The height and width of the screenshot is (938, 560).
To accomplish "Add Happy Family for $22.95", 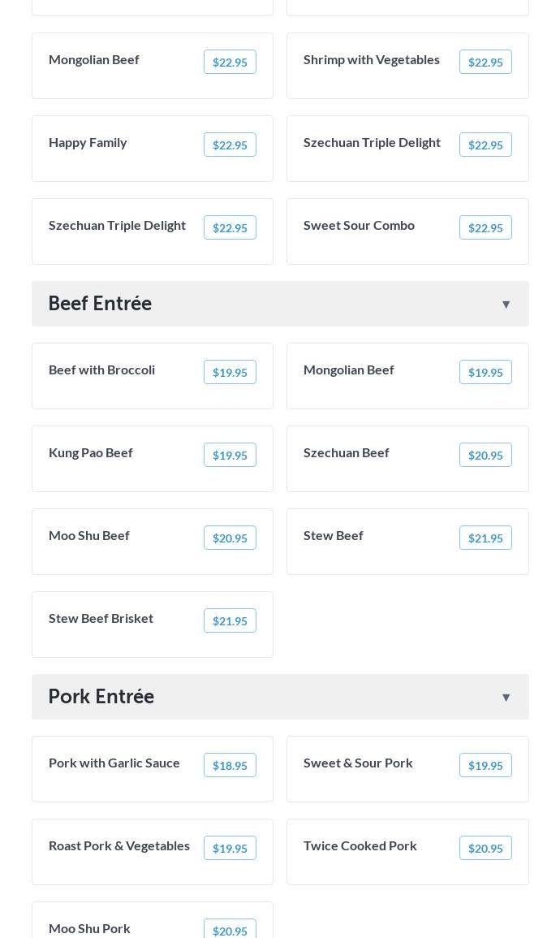I will 230,145.
